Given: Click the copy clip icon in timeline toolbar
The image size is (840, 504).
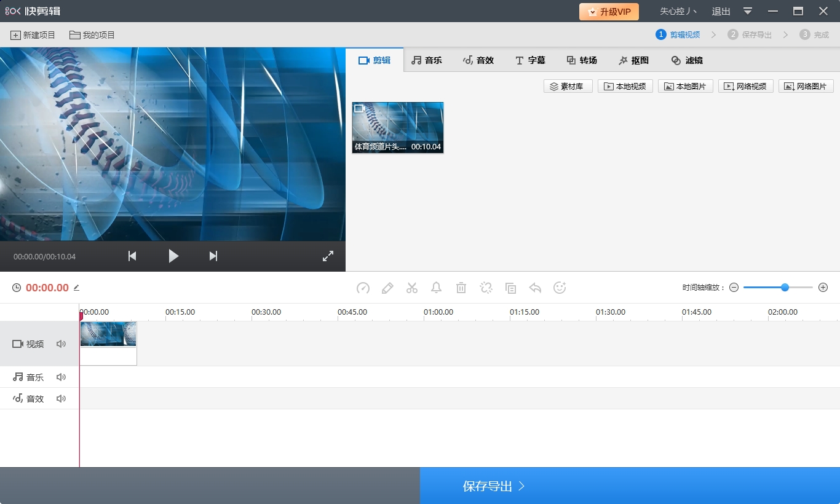Looking at the screenshot, I should (x=510, y=288).
